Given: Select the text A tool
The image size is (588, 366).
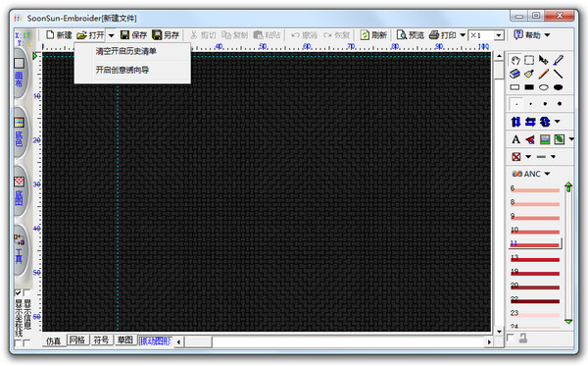Looking at the screenshot, I should [x=515, y=139].
